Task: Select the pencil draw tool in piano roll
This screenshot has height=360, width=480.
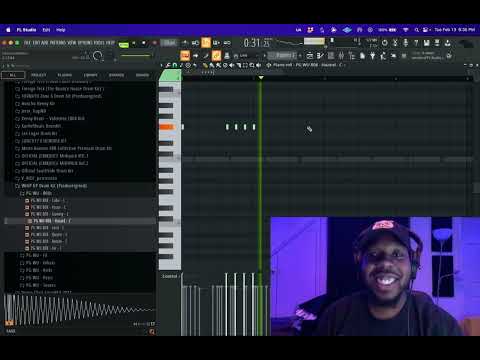Action: 205,65
